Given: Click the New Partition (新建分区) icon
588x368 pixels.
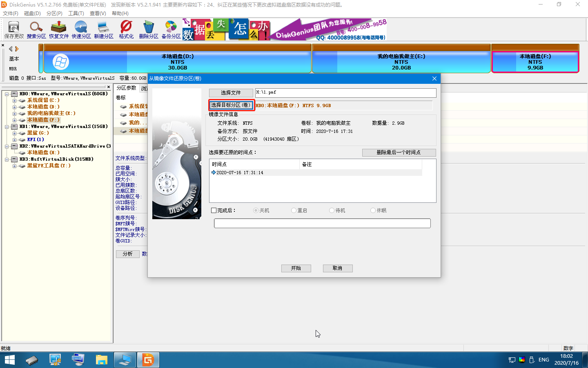Looking at the screenshot, I should [104, 30].
